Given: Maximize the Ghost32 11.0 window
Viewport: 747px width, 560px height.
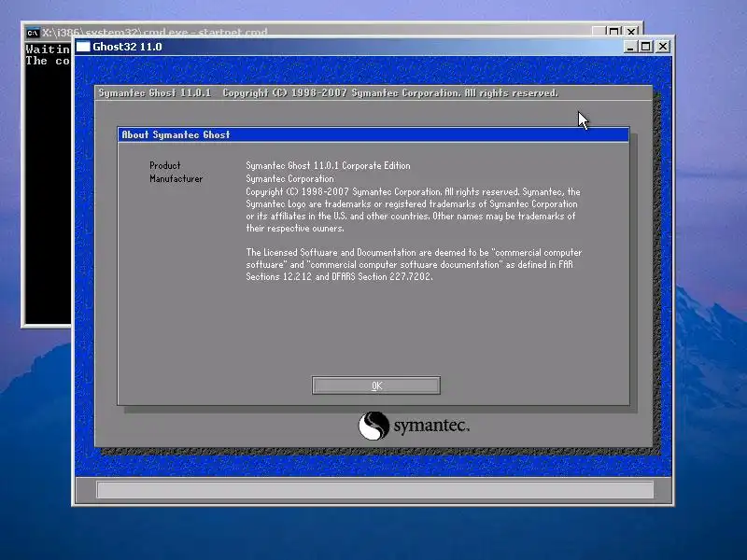Looking at the screenshot, I should click(645, 47).
